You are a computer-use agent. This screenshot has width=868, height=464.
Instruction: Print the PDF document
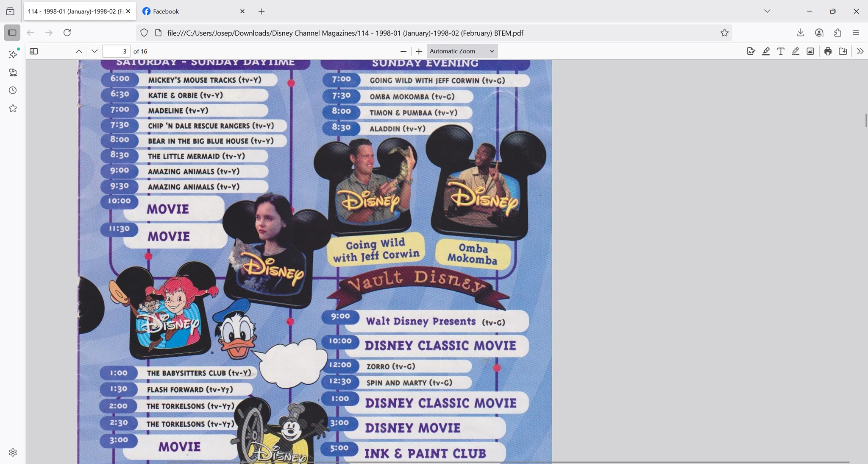[828, 51]
